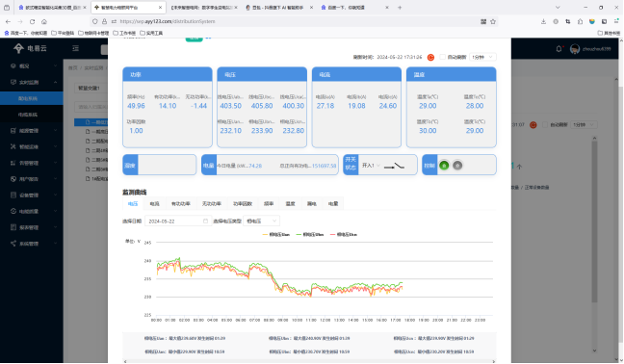Viewport: 624px width, 364px height.
Task: Click the orange refresh icon in dialog
Action: click(x=430, y=57)
